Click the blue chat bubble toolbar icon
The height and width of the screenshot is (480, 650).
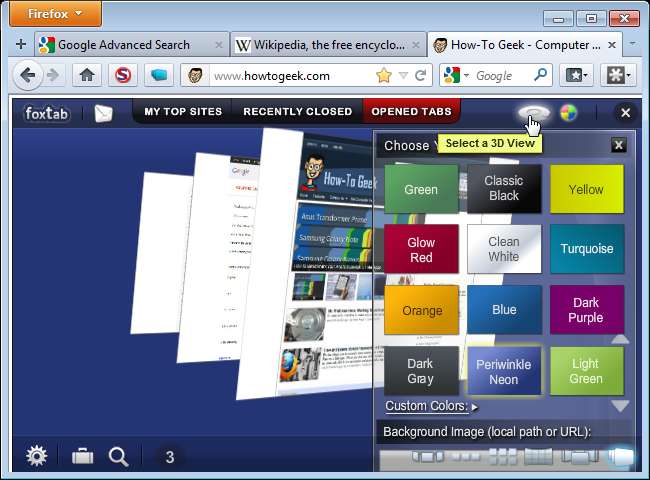pos(159,75)
